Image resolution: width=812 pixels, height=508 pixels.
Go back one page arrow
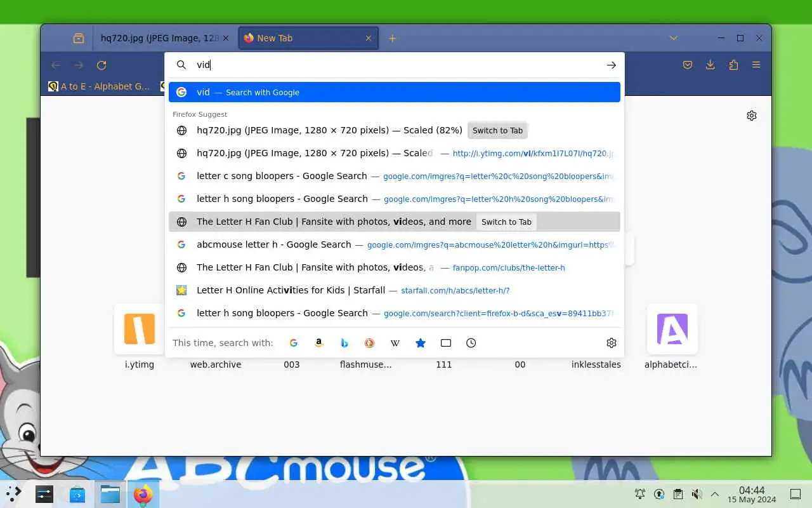[x=56, y=65]
